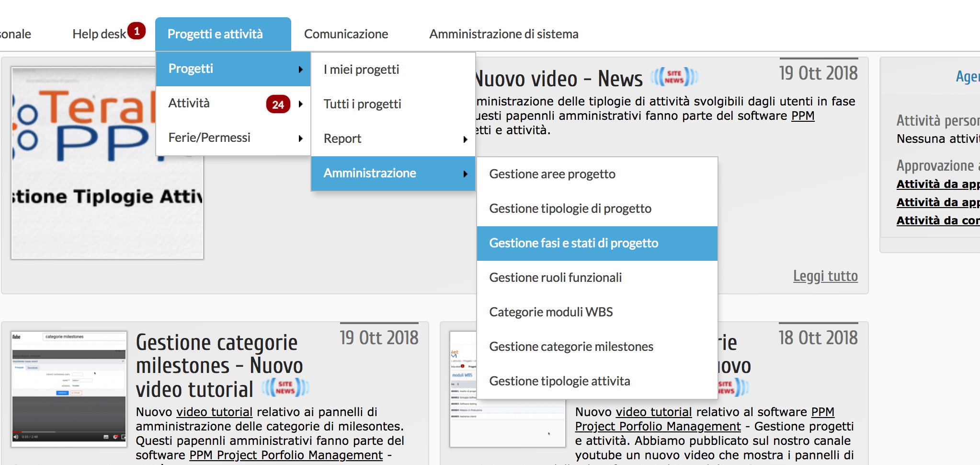The height and width of the screenshot is (465, 980).
Task: Select Ferie/Permessi menu entry
Action: 233,138
